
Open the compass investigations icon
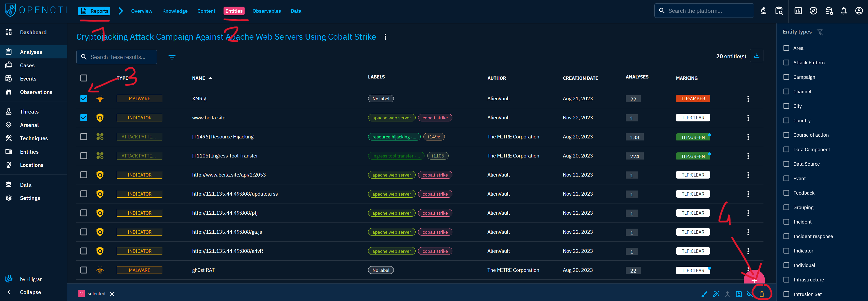click(x=813, y=11)
